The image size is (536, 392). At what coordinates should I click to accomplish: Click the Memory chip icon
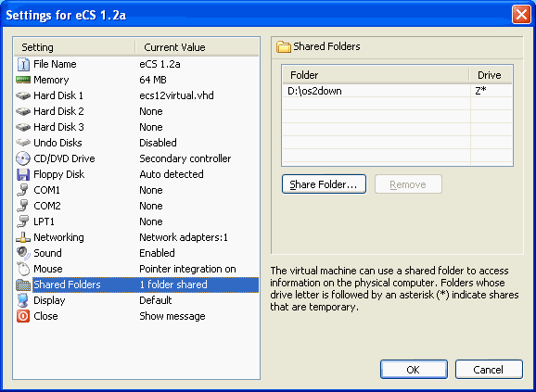click(x=23, y=80)
